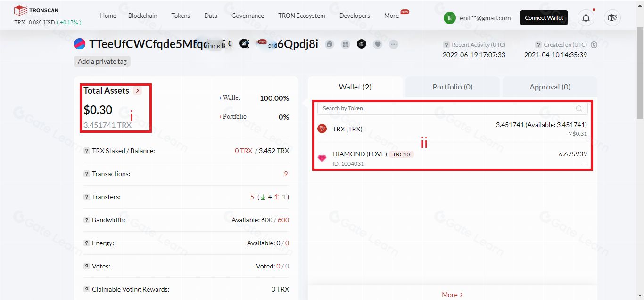
Task: Switch to the Portfolio (0) tab
Action: [452, 87]
